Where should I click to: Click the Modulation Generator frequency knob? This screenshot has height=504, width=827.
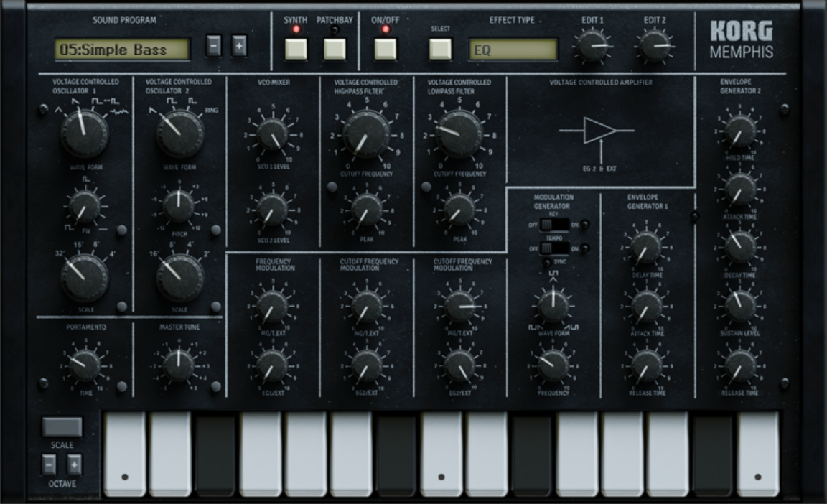(x=553, y=366)
